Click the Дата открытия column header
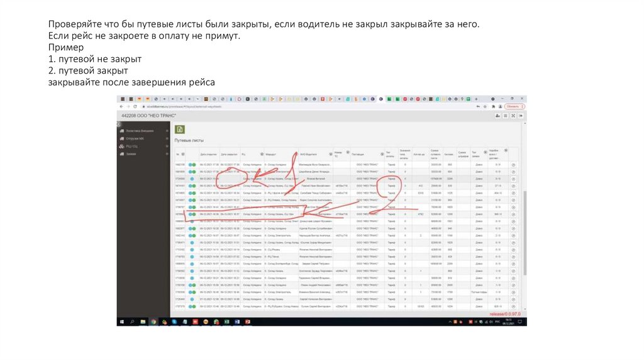 208,155
